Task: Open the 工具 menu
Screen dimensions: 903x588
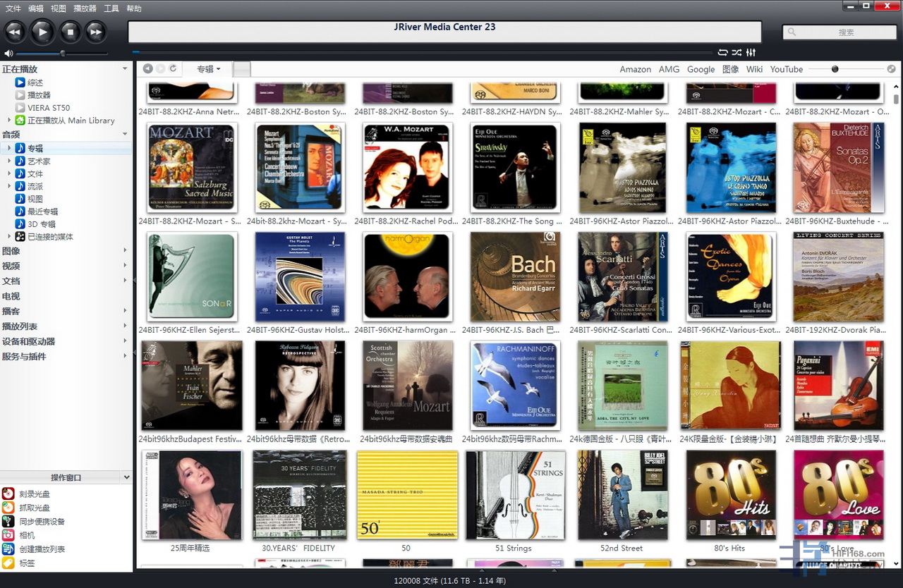Action: 111,8
